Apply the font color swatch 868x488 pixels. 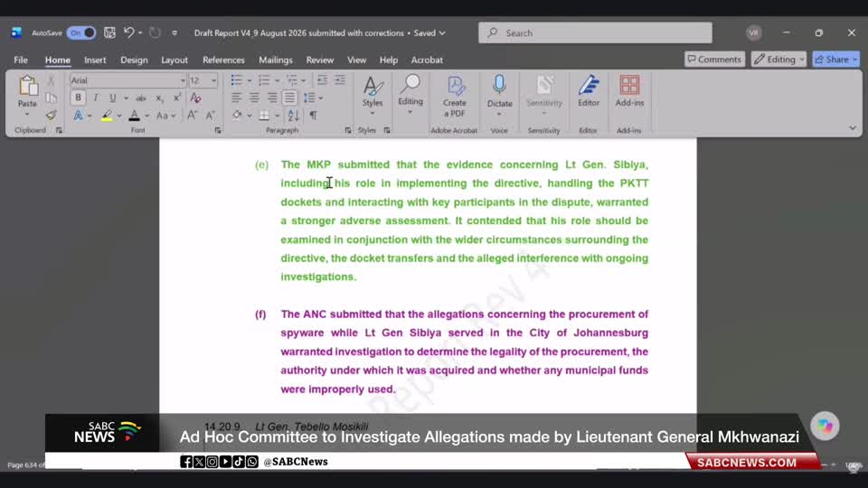134,115
